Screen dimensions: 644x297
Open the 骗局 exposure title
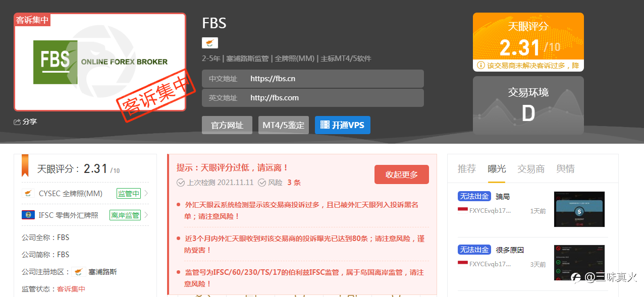pos(503,197)
